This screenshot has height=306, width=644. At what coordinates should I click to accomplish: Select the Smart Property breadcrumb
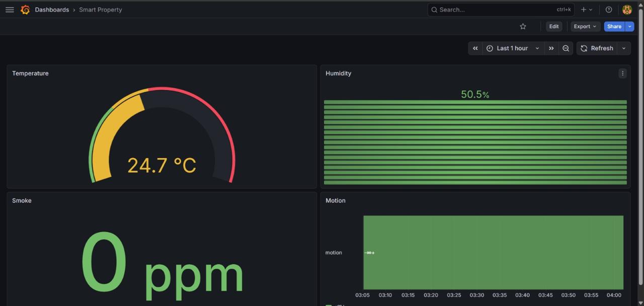click(100, 10)
